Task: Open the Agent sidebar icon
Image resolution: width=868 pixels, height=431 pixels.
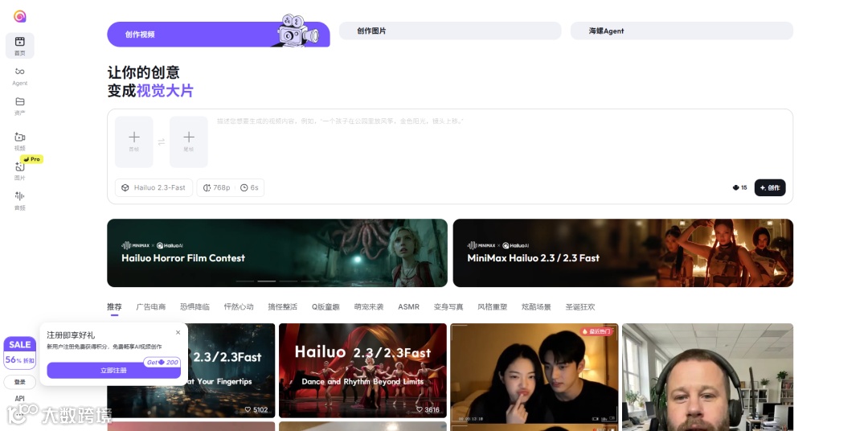Action: (x=20, y=76)
